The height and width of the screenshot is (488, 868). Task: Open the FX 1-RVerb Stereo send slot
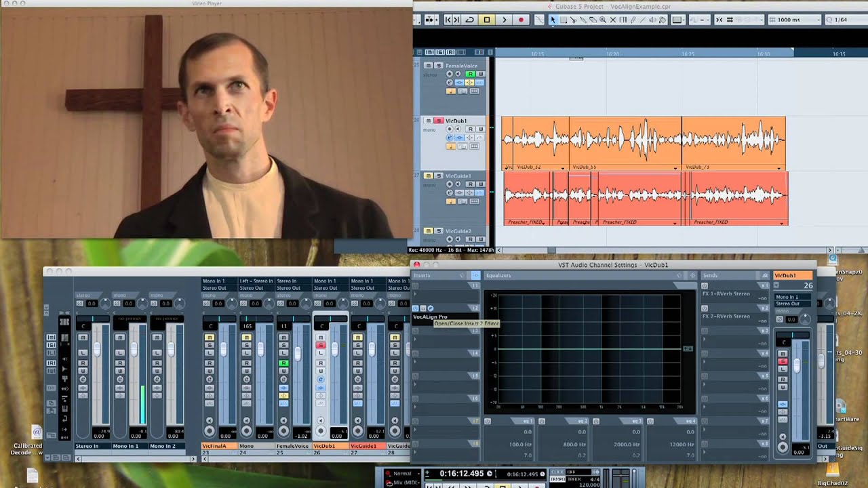click(x=734, y=297)
